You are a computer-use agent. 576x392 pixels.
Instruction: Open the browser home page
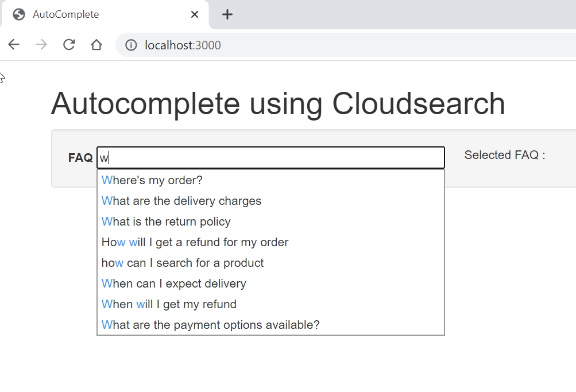[x=96, y=44]
